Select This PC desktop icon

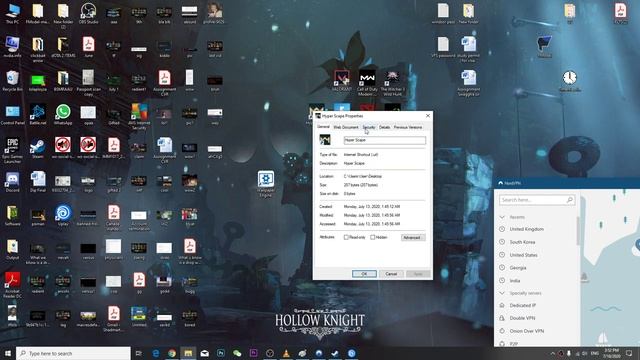12,14
